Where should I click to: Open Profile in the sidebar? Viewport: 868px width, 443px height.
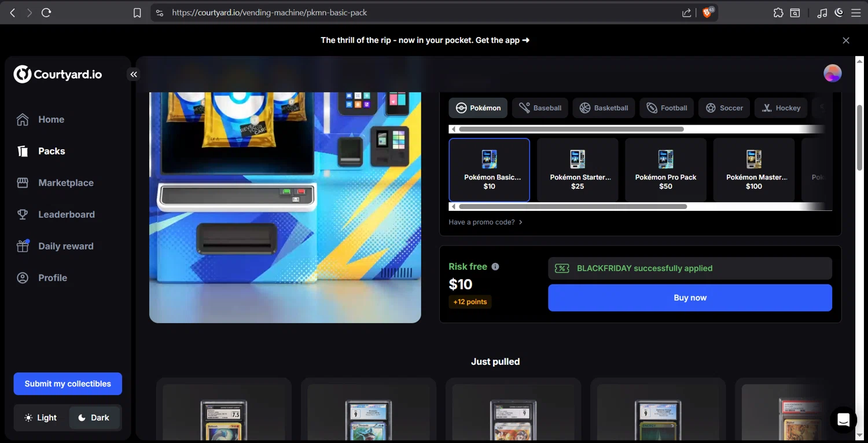(x=52, y=278)
